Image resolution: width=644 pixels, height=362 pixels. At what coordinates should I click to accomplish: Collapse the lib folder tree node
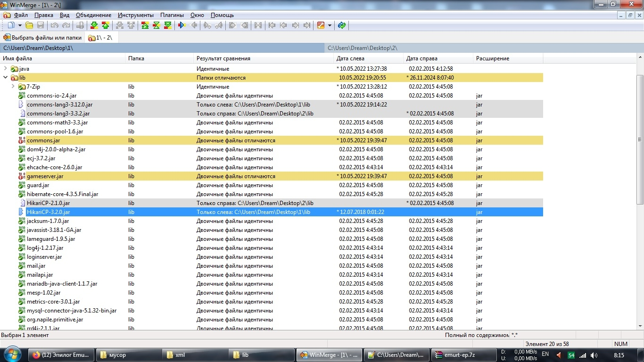pyautogui.click(x=6, y=78)
